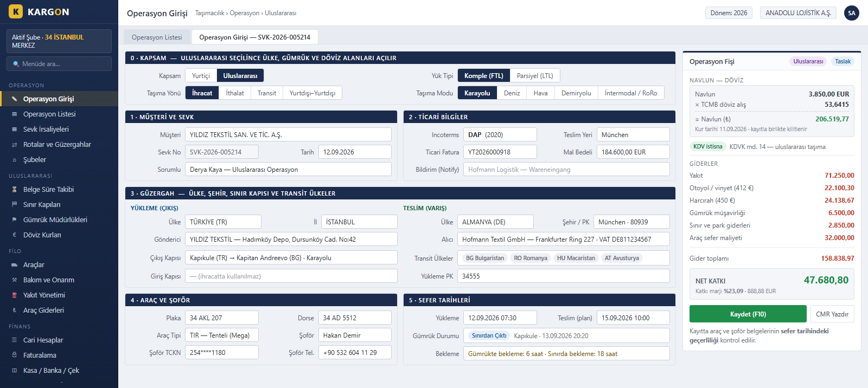Open the Incoterms DAP (2020) field
Image resolution: width=868 pixels, height=388 pixels.
500,134
